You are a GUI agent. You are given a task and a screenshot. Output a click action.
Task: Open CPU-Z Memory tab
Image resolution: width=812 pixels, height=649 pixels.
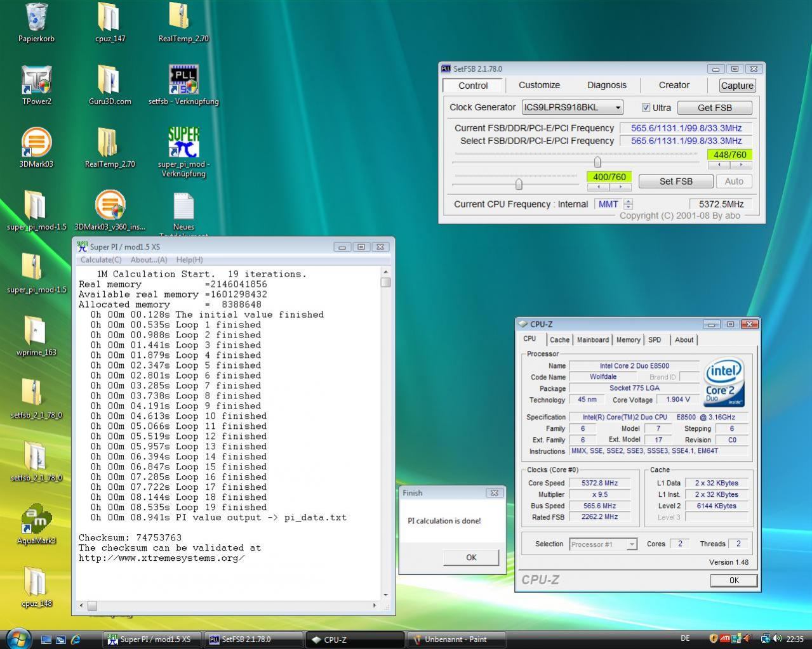[x=628, y=340]
